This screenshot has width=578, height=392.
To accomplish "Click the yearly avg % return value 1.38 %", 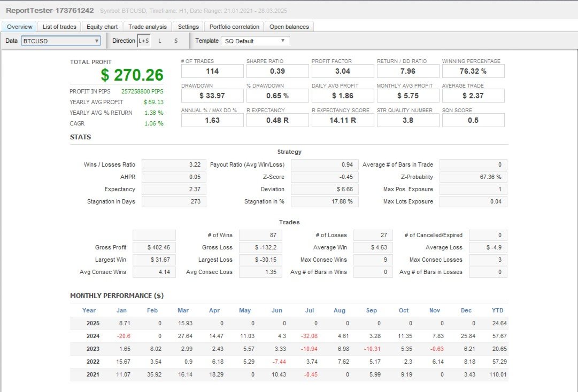I will pos(153,113).
